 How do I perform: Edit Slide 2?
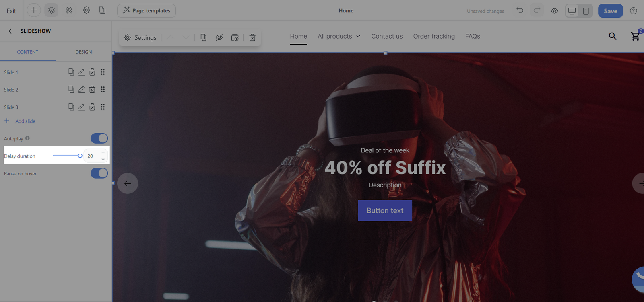(x=82, y=89)
